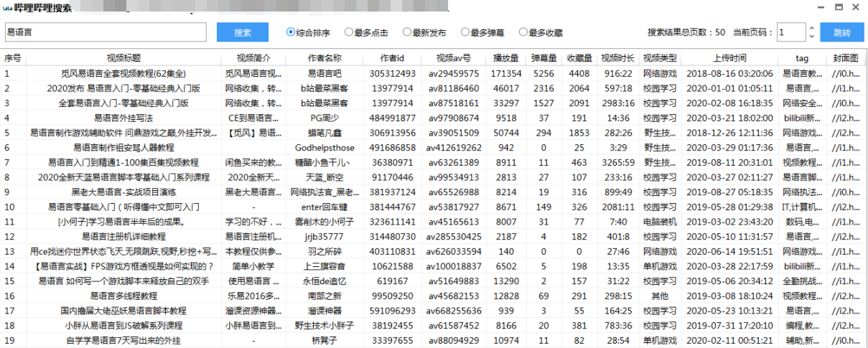Click author name 桥凳子

click(325, 340)
